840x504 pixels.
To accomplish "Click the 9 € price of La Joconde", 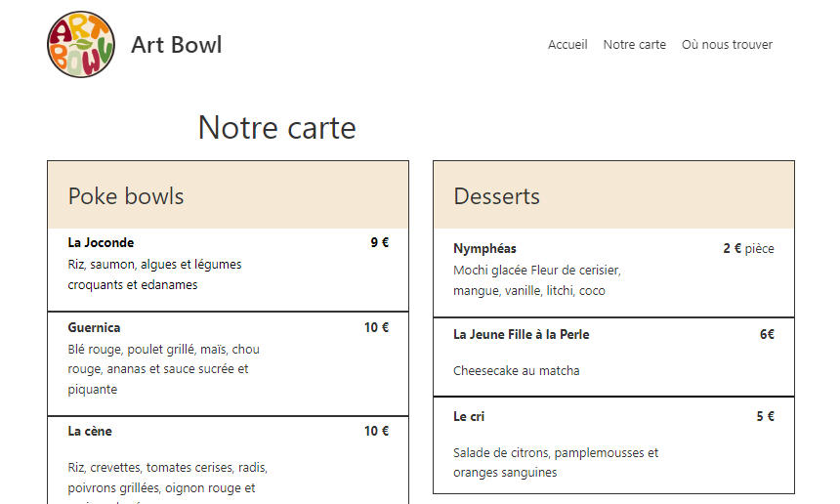I will point(379,242).
